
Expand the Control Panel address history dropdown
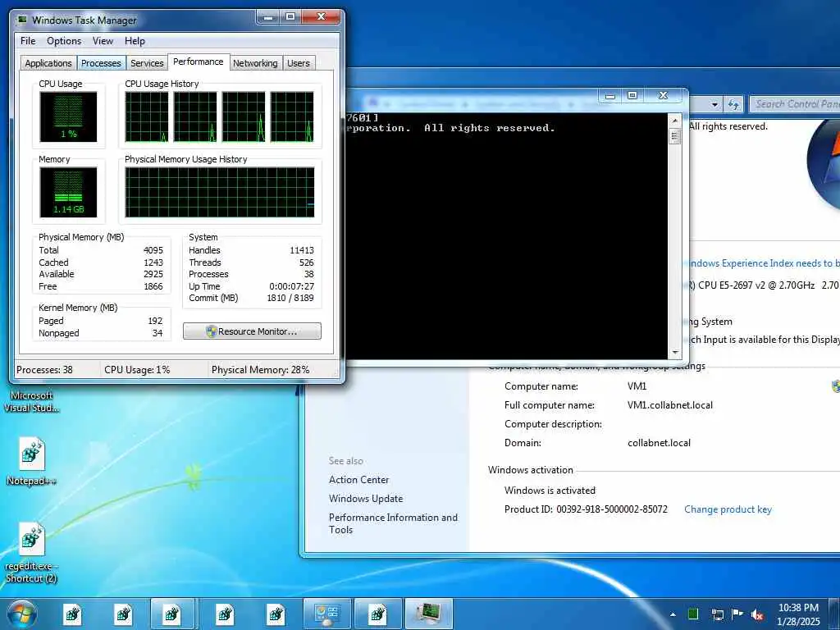(714, 104)
